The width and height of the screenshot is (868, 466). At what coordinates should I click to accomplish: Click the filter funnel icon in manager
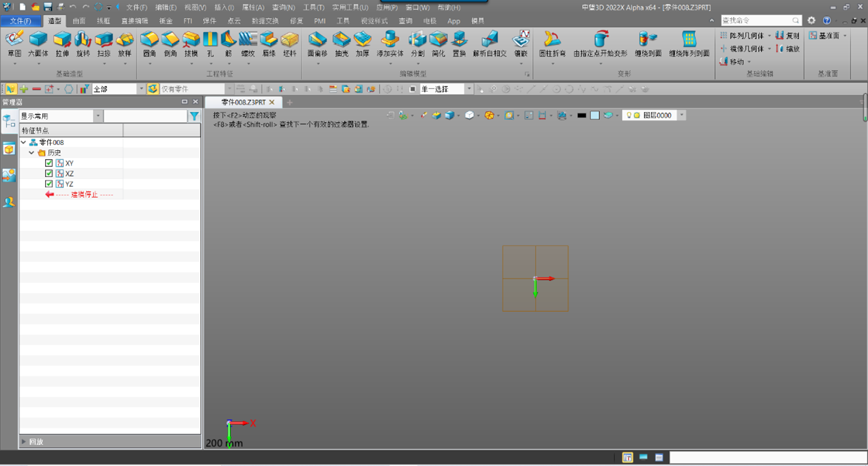click(x=194, y=116)
